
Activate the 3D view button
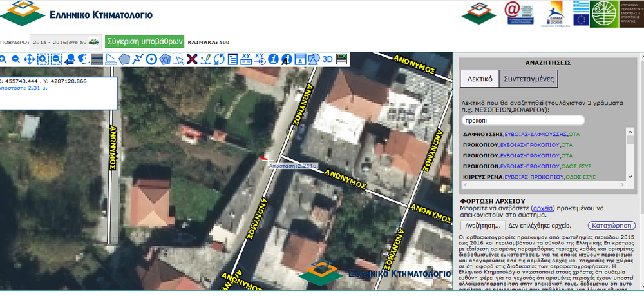tap(327, 59)
